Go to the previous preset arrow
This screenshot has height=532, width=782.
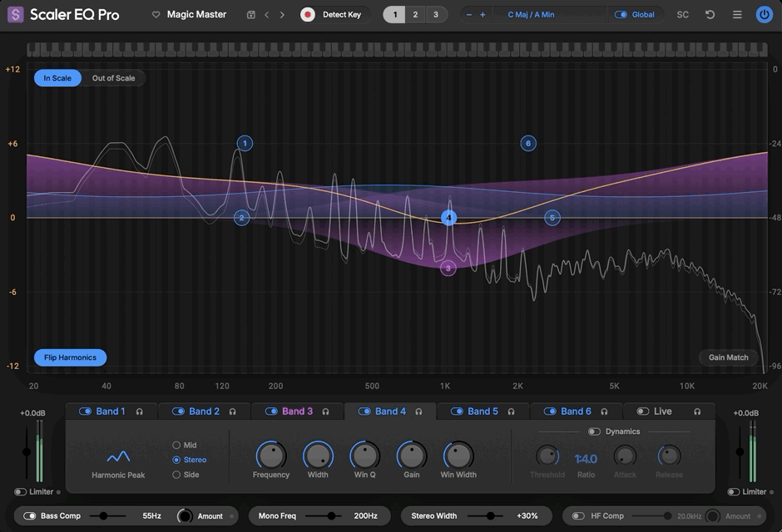[267, 15]
